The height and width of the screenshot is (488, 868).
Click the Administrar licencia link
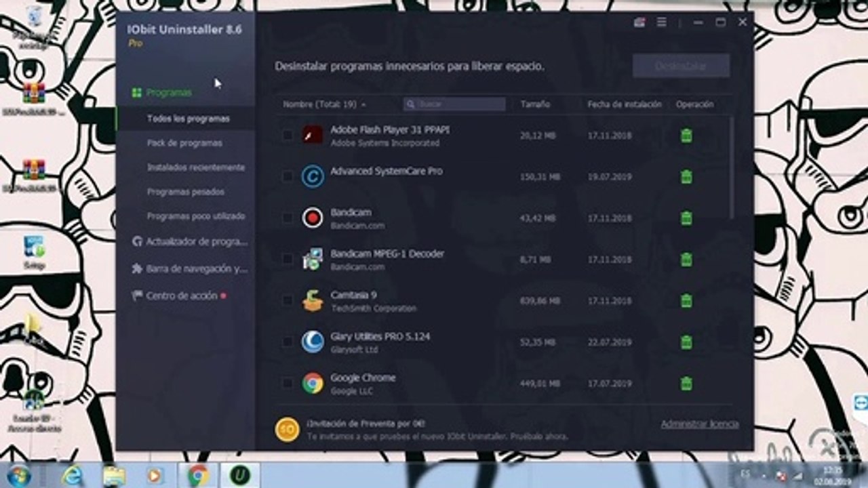click(x=700, y=424)
